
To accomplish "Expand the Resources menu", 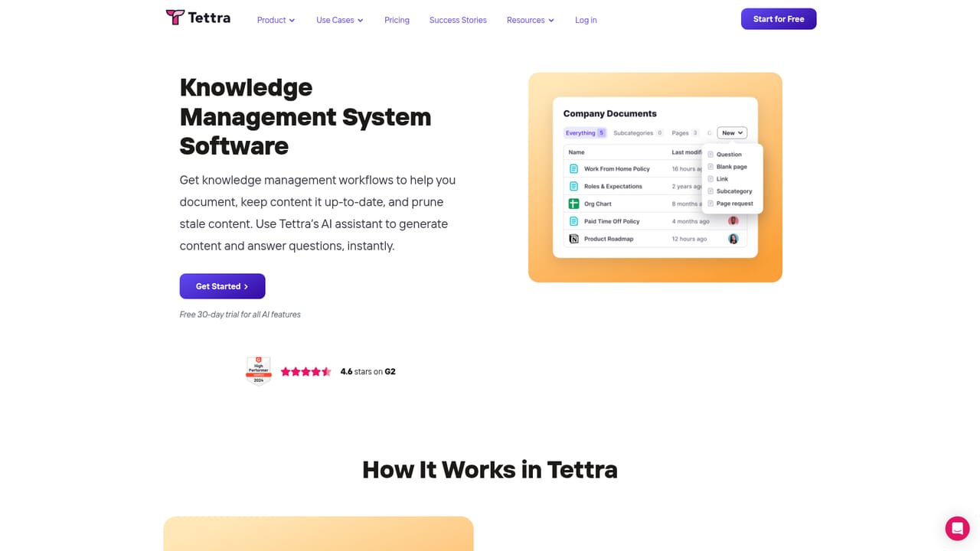I will [531, 20].
